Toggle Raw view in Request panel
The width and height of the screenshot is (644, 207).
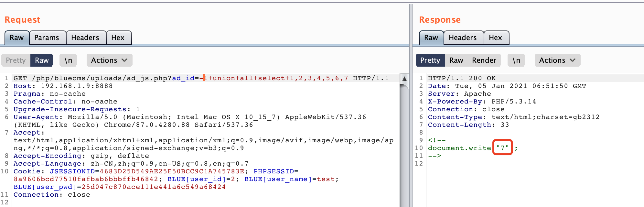[42, 60]
